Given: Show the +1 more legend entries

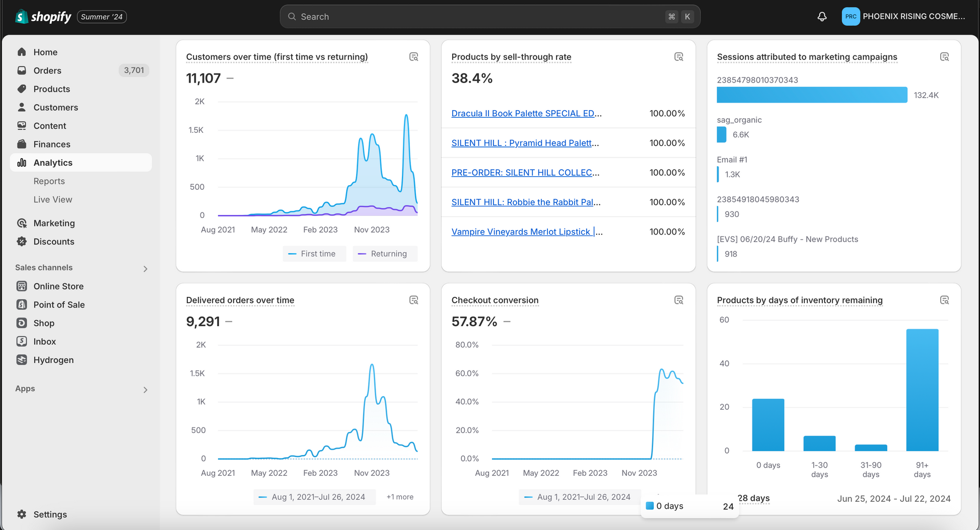Looking at the screenshot, I should pyautogui.click(x=400, y=497).
